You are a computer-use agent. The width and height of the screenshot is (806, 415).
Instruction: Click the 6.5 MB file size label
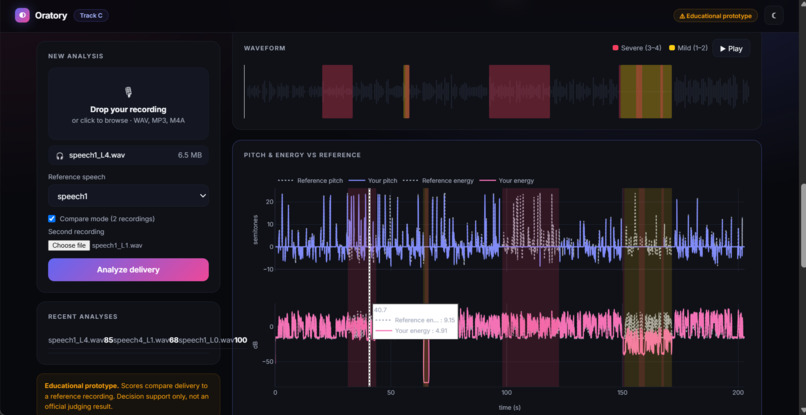(x=190, y=155)
